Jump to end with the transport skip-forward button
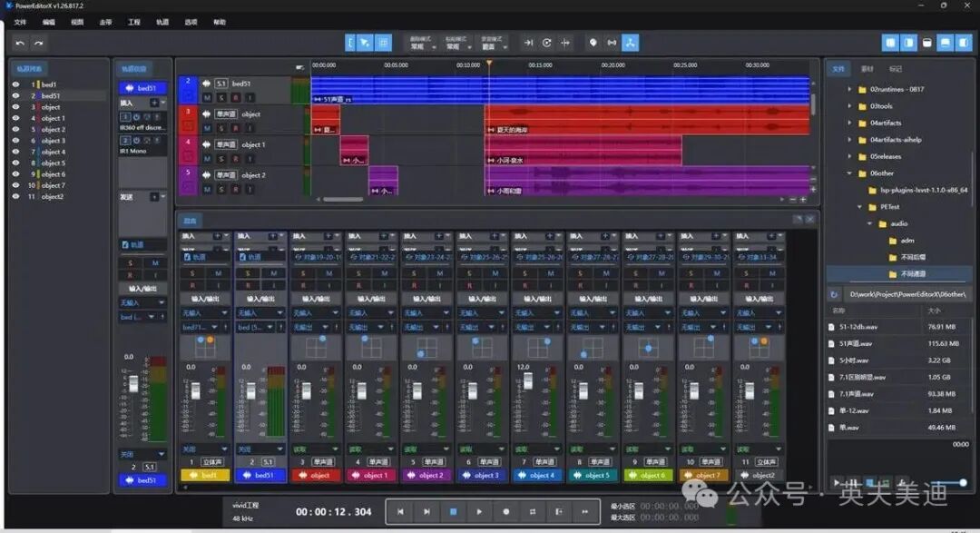The image size is (980, 533). coord(426,512)
